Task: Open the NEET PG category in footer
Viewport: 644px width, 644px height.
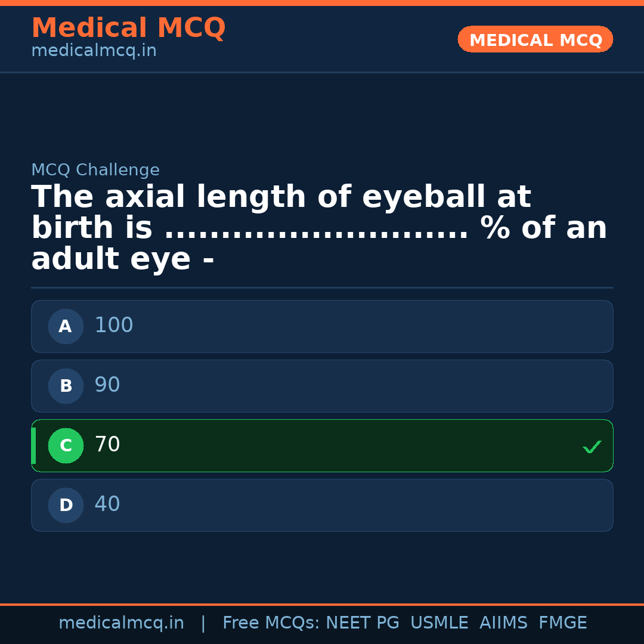Action: (362, 622)
